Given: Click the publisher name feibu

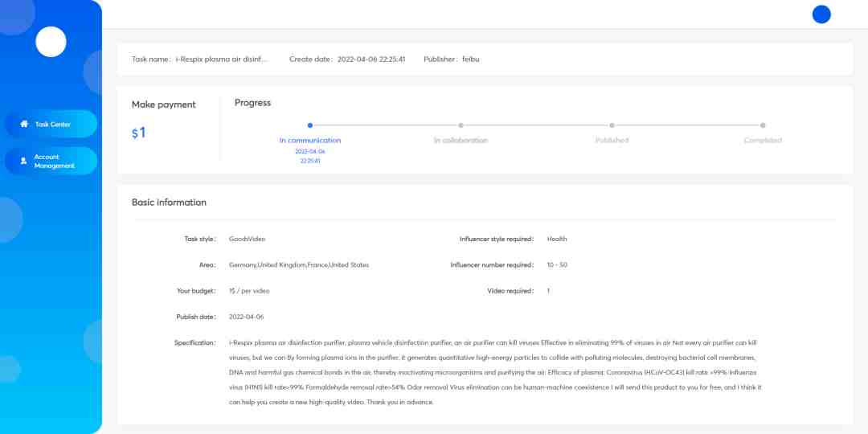Looking at the screenshot, I should point(470,59).
